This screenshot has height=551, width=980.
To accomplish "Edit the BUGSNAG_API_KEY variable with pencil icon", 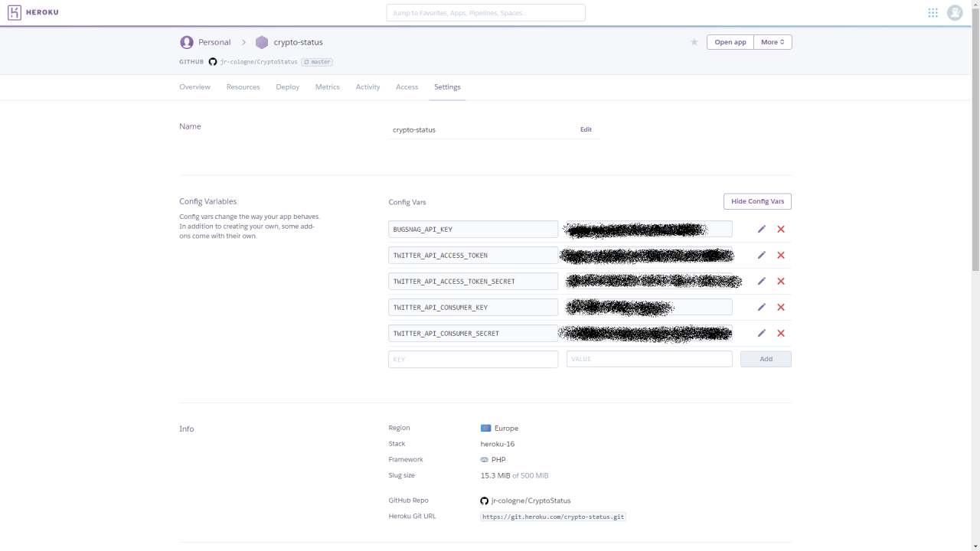I will tap(761, 229).
